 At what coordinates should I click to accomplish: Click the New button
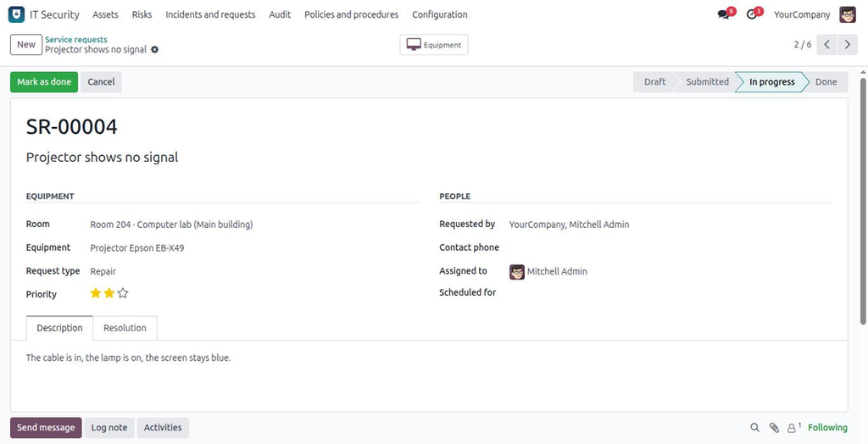click(26, 44)
